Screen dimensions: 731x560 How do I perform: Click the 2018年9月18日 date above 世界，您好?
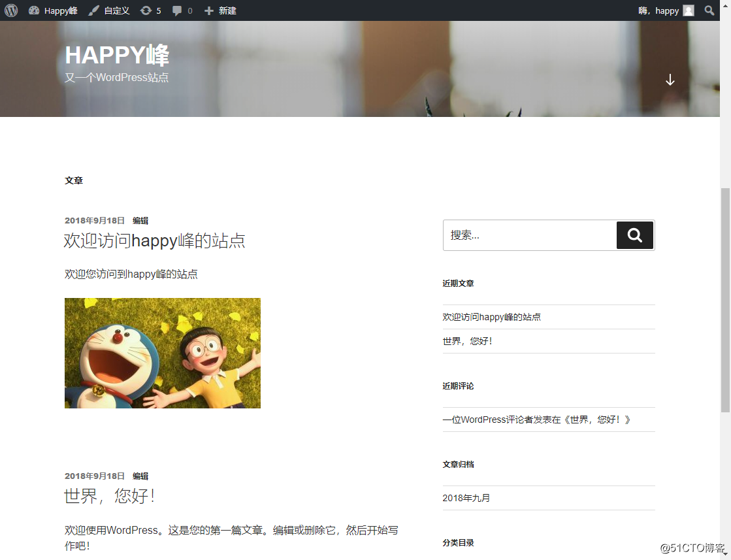(x=95, y=476)
